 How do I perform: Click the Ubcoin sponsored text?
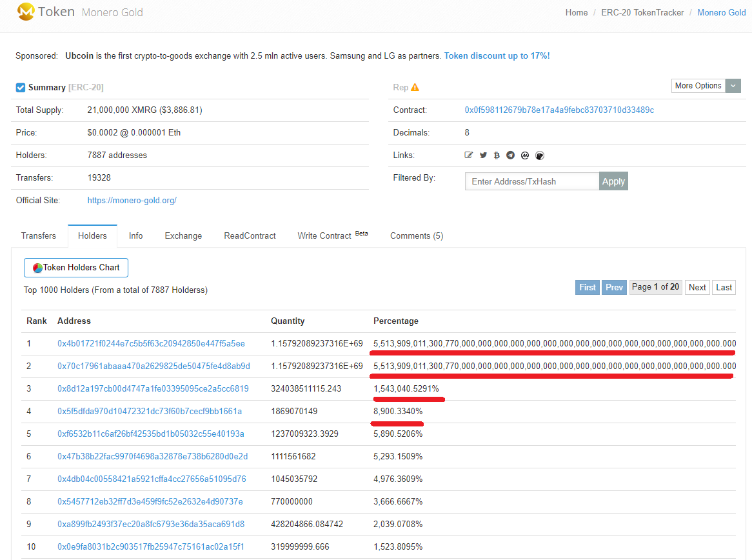(x=79, y=55)
